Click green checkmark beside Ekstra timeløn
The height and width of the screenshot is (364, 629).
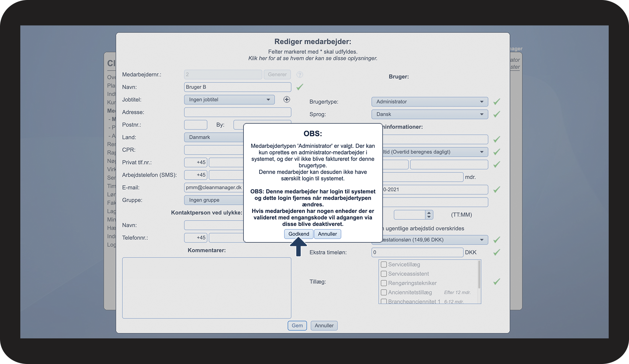click(x=497, y=252)
